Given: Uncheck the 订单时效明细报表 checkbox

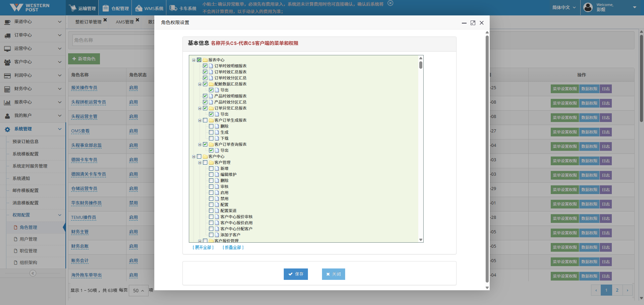Looking at the screenshot, I should pos(205,66).
